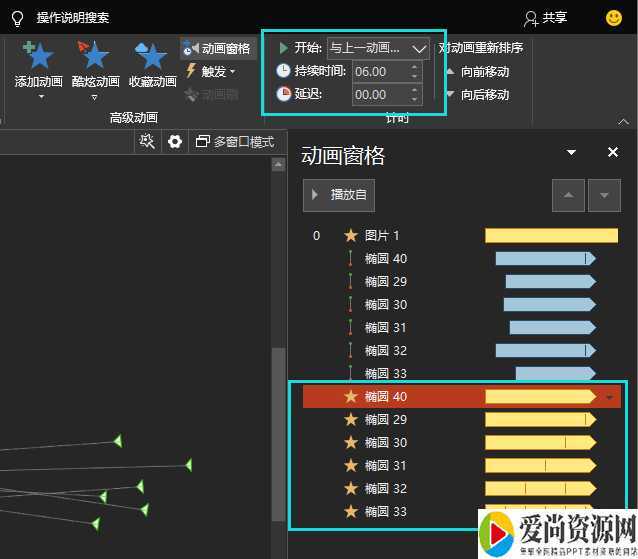The image size is (638, 559).
Task: Toggle the 动画窗格 pane button
Action: click(216, 48)
